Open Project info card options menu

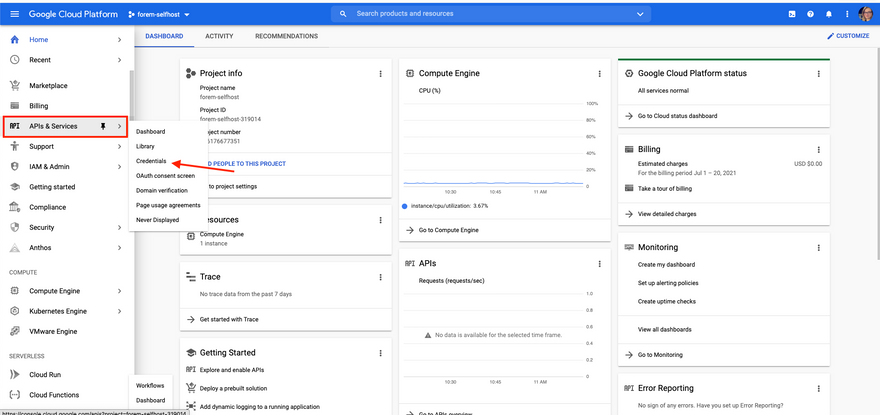(x=381, y=74)
